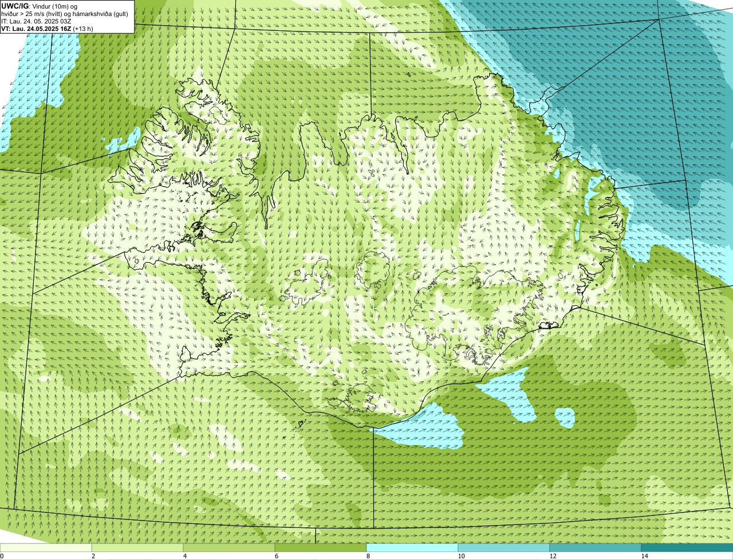Click the legend tick label "0"

click(x=2, y=556)
